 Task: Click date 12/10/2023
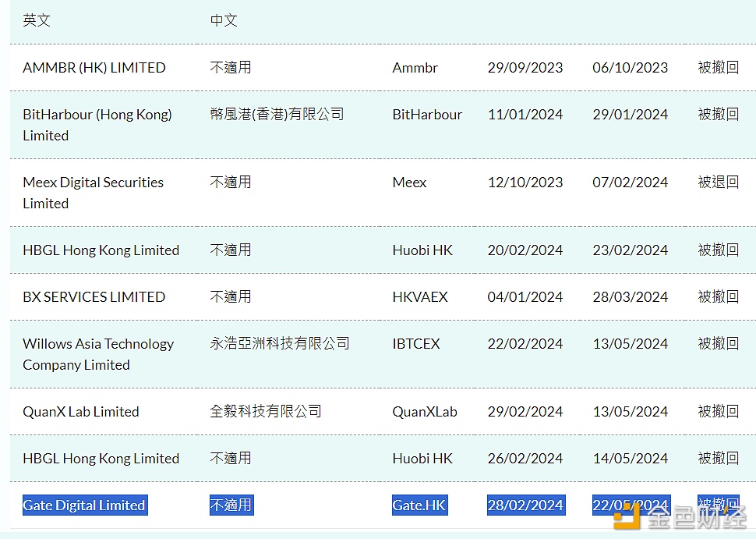click(525, 183)
